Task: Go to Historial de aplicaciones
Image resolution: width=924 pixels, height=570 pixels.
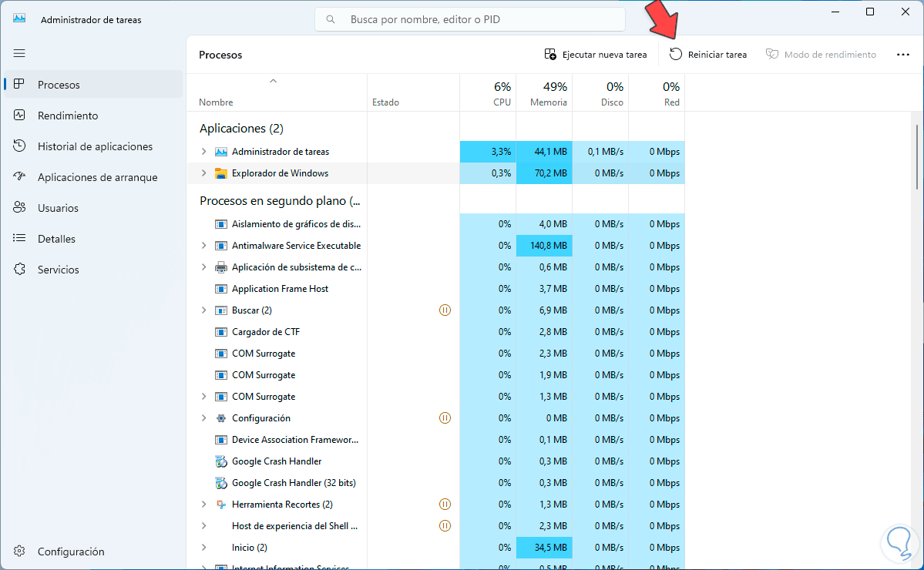Action: (x=95, y=146)
